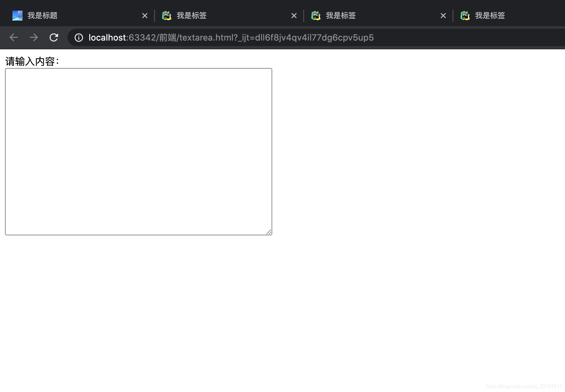
Task: Click the 我是标题 tab favicon
Action: 17,16
